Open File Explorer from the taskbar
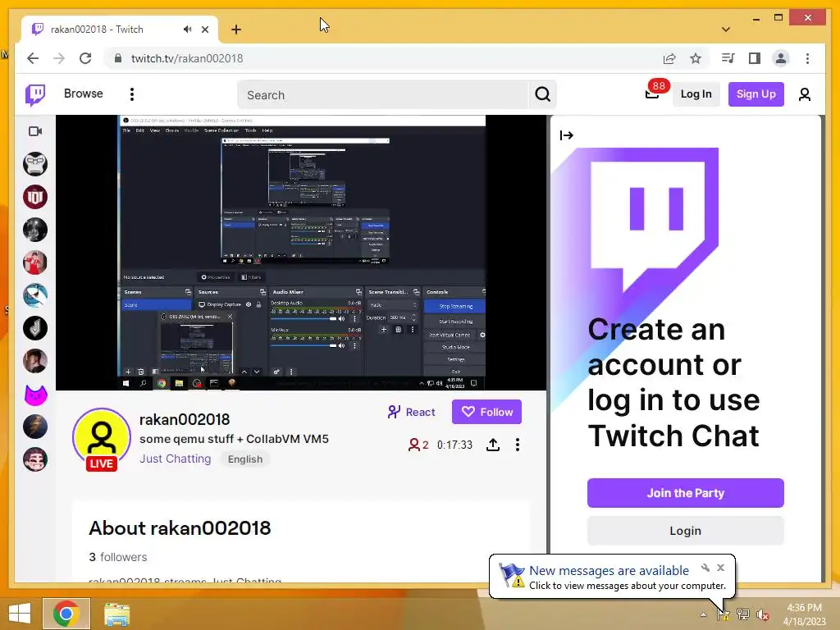 [116, 614]
